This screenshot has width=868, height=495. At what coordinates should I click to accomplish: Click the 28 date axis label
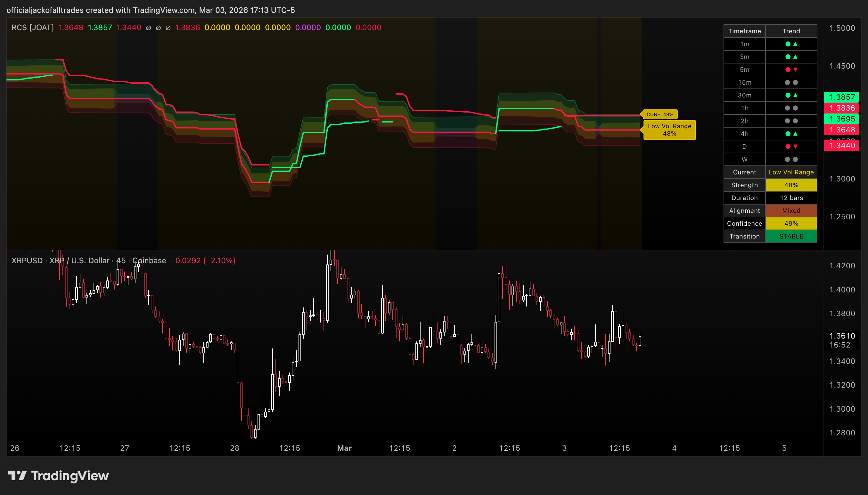point(235,448)
